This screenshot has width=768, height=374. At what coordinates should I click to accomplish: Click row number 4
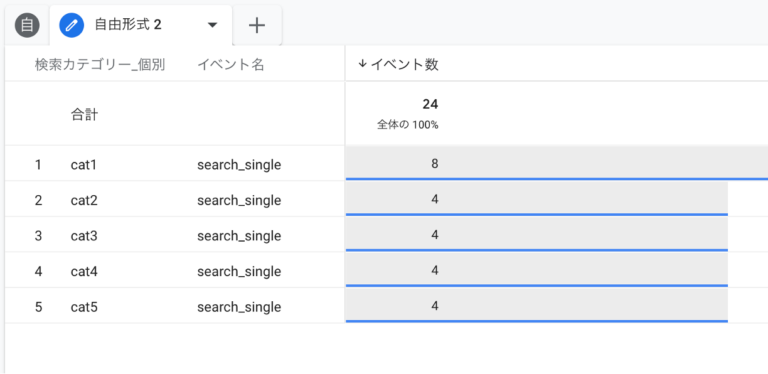click(x=38, y=271)
